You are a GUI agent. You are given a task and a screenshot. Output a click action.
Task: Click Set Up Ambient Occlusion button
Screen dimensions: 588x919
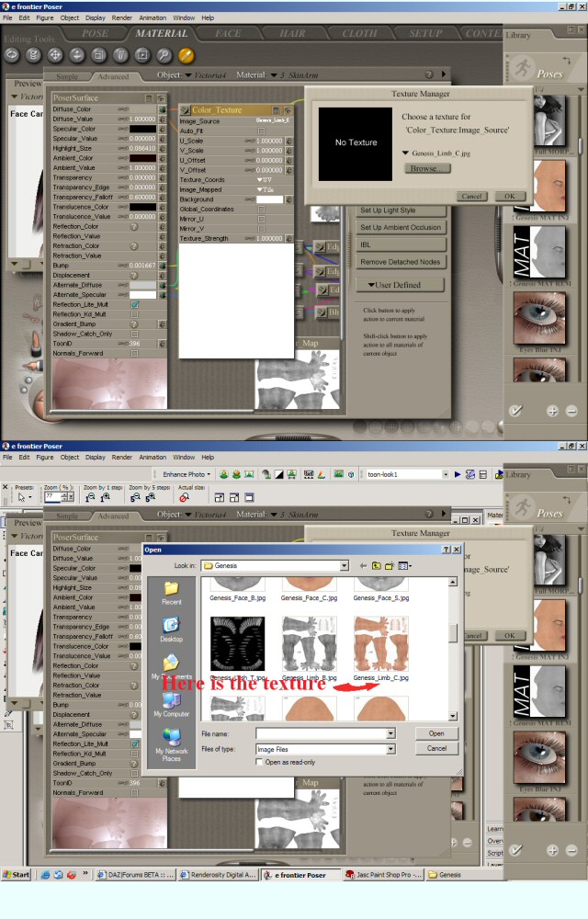click(401, 227)
